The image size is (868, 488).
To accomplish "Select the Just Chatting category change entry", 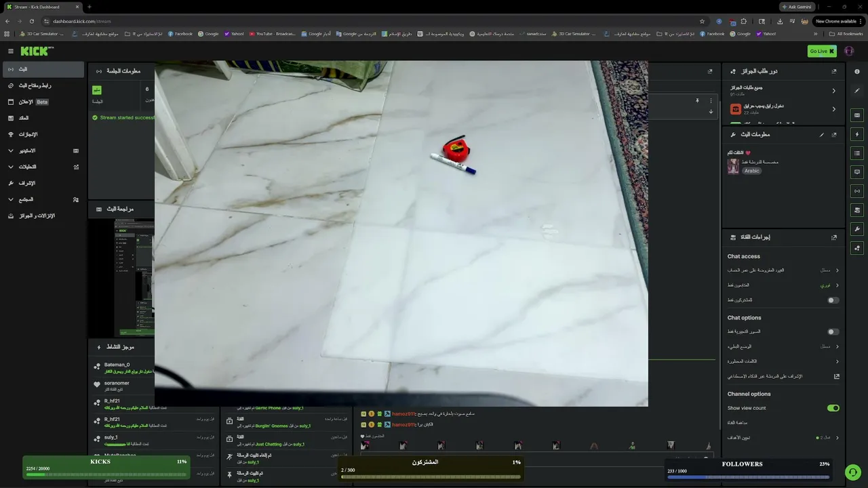I will point(287,441).
